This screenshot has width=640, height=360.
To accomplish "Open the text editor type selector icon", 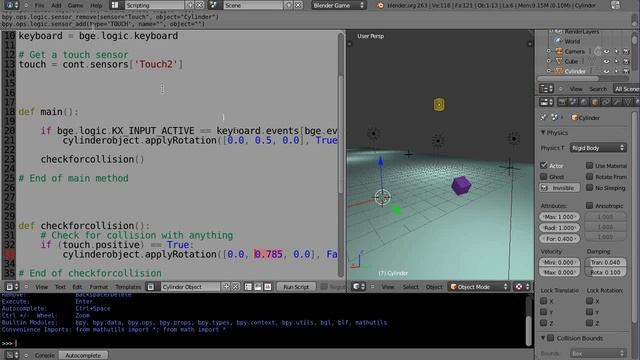I will [x=11, y=287].
